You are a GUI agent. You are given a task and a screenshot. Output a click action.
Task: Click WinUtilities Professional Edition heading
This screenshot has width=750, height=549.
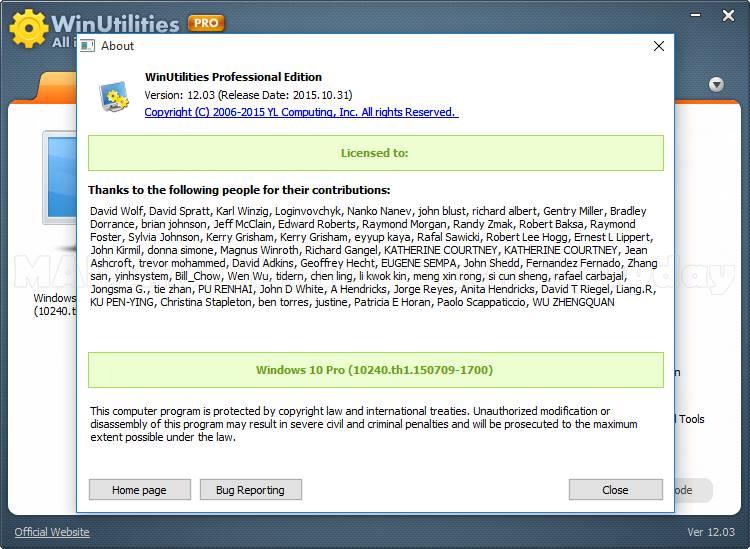(x=233, y=77)
